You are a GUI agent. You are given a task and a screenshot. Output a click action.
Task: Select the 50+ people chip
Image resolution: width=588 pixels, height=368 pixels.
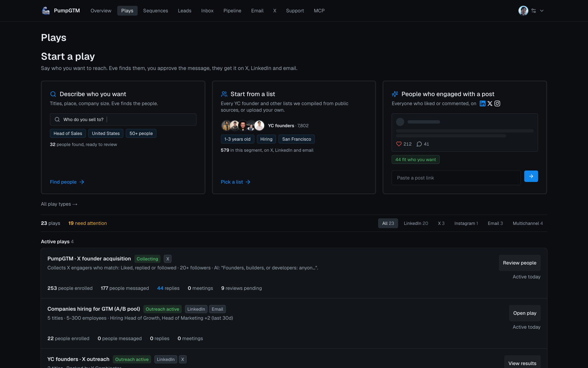tap(141, 133)
